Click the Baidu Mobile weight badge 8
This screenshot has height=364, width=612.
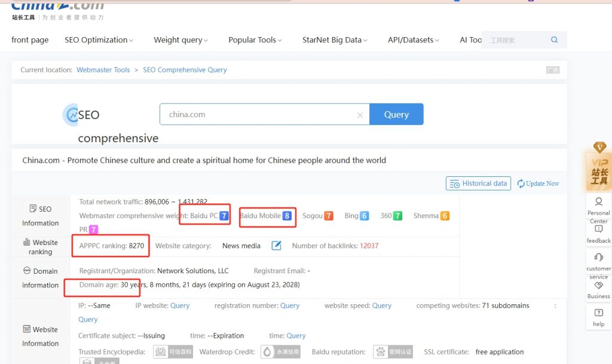click(x=287, y=216)
